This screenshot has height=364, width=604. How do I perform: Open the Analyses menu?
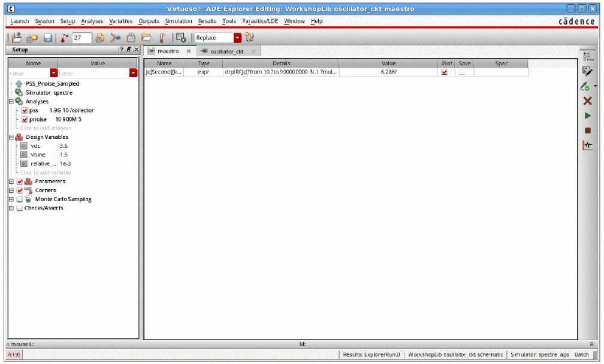pos(92,21)
